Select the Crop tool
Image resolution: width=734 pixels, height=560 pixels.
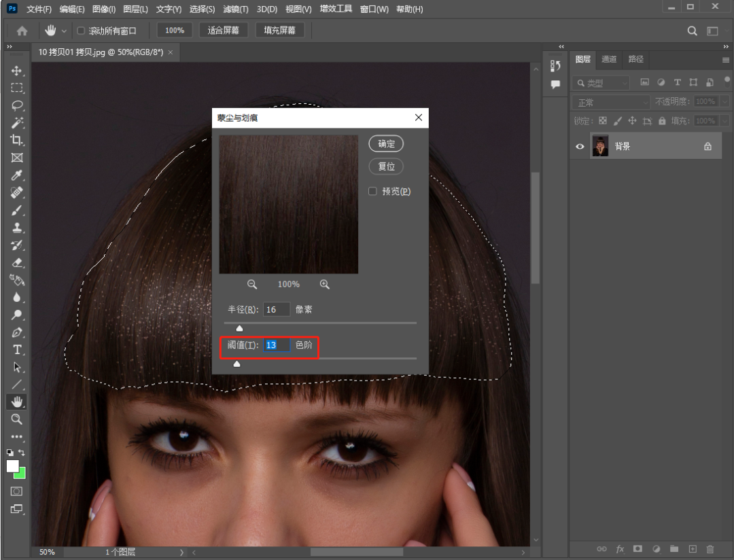[17, 140]
